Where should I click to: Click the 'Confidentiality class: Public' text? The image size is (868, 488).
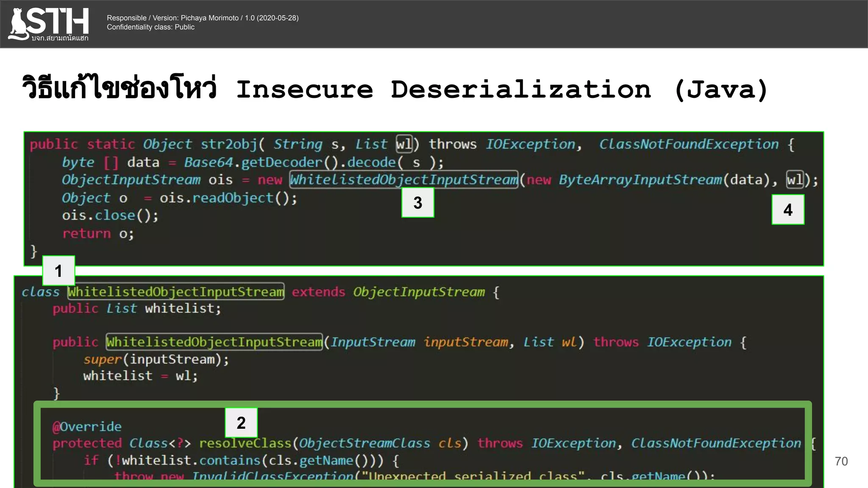coord(150,27)
